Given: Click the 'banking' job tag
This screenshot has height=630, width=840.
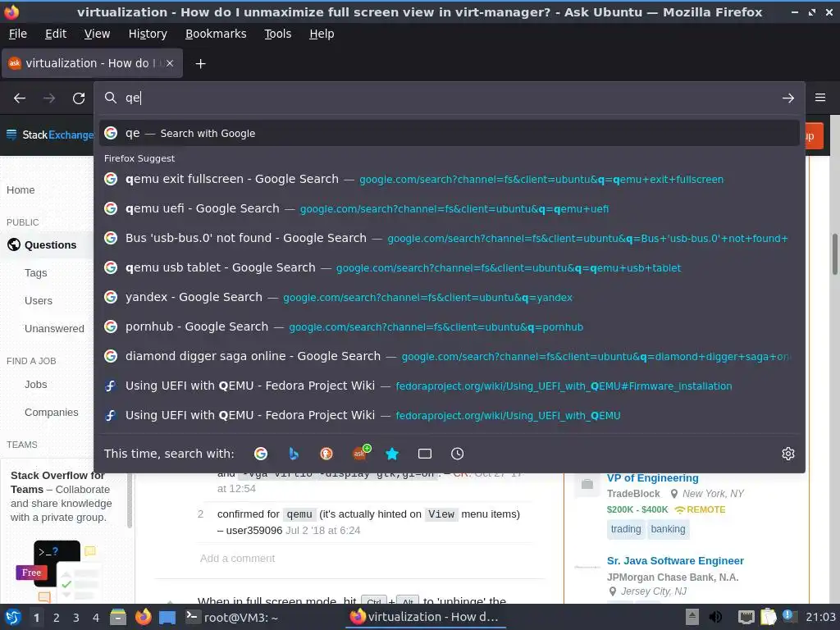Looking at the screenshot, I should (668, 529).
